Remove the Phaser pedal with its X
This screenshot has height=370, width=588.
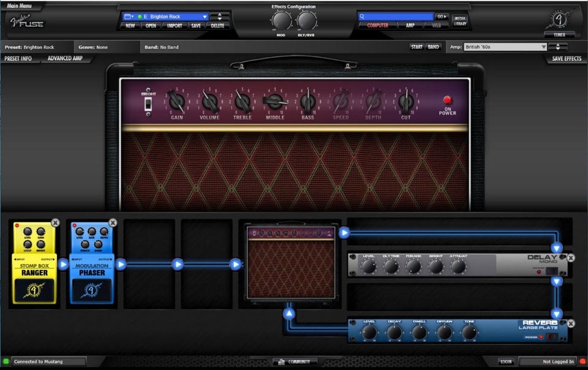(113, 223)
